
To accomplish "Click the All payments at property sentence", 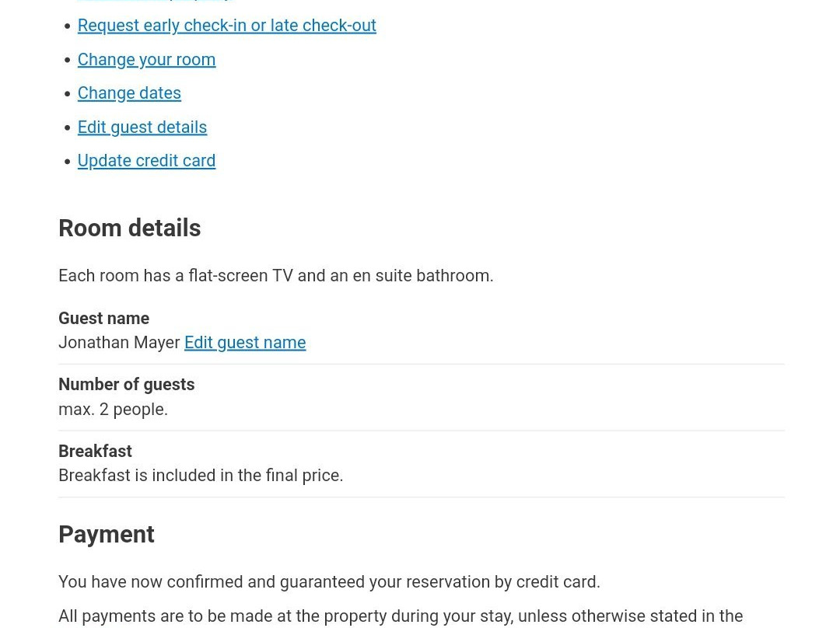I will (x=400, y=616).
